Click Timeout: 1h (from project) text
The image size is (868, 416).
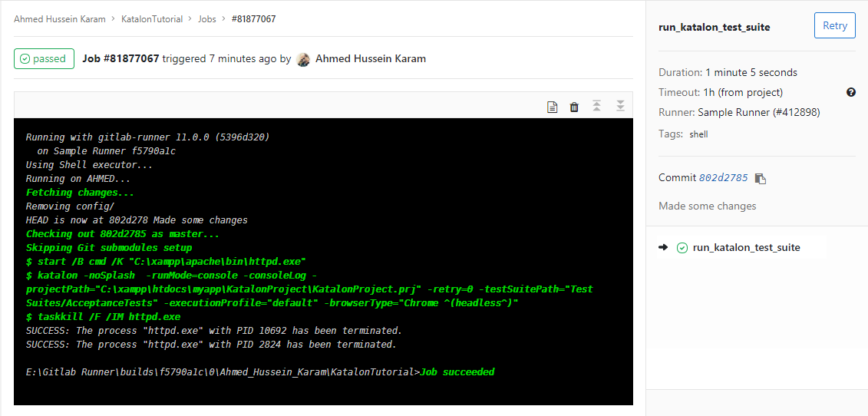pyautogui.click(x=721, y=93)
